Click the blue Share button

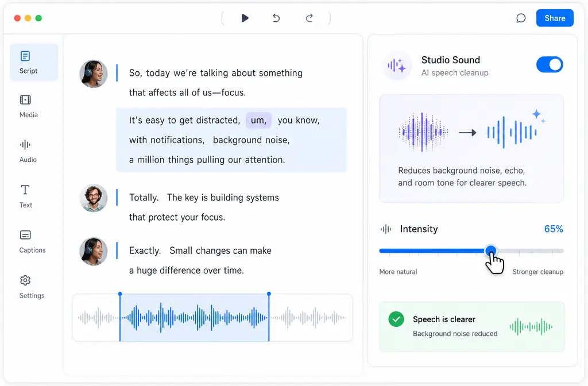tap(555, 18)
